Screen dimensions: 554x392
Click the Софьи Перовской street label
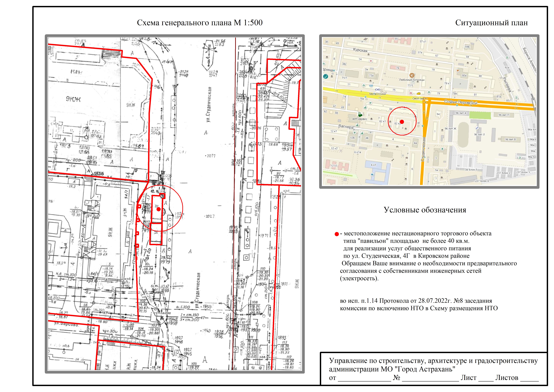pyautogui.click(x=461, y=102)
